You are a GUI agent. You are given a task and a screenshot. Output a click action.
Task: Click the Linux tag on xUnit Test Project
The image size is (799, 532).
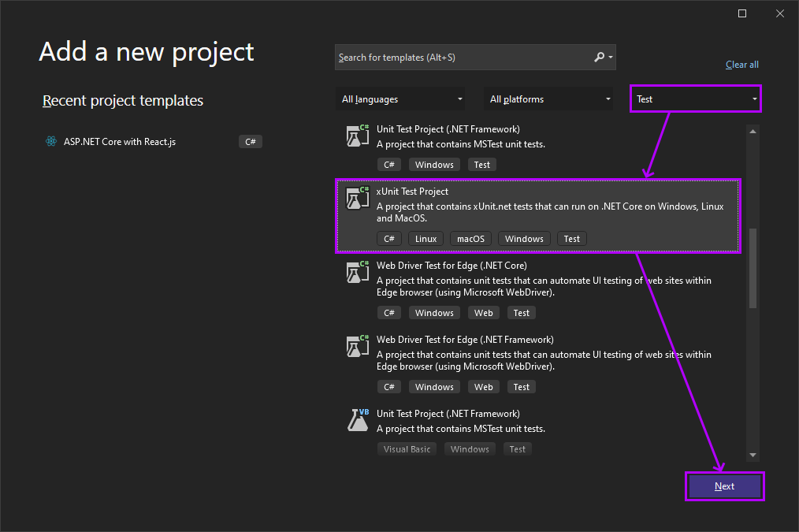pos(426,239)
